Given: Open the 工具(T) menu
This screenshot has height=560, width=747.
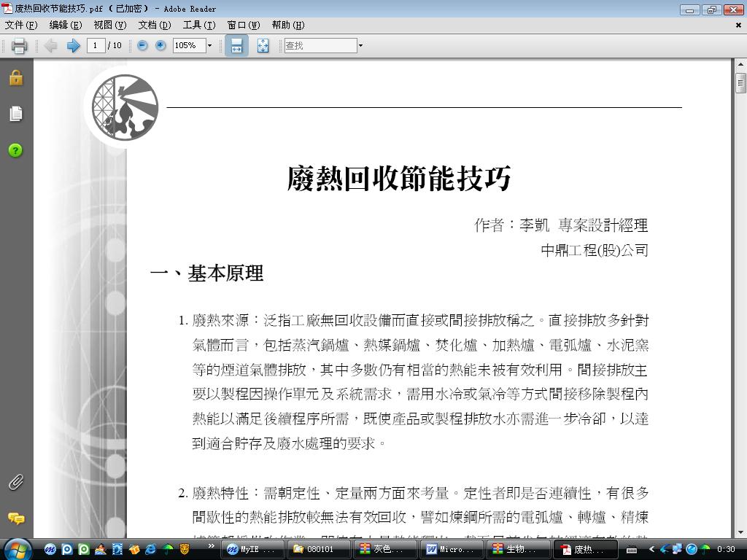Looking at the screenshot, I should [199, 26].
